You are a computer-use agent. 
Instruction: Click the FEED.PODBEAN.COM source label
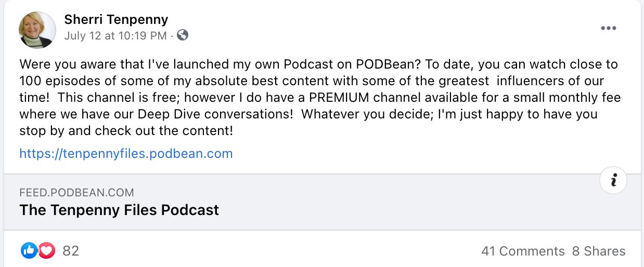coord(76,193)
